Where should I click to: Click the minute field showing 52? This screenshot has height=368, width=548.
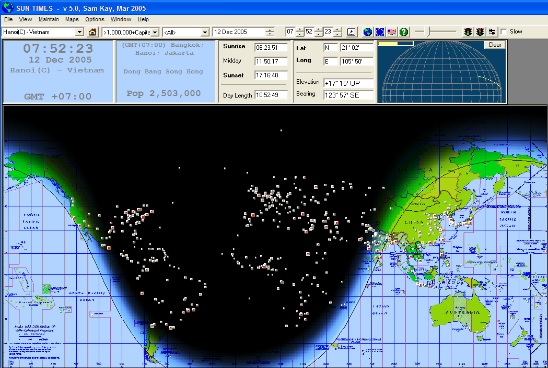[x=309, y=32]
